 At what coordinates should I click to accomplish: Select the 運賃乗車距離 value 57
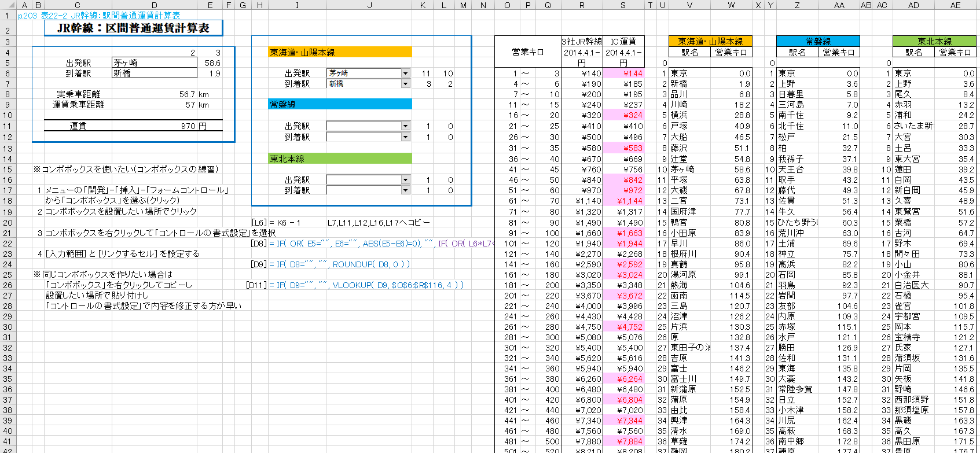(155, 105)
